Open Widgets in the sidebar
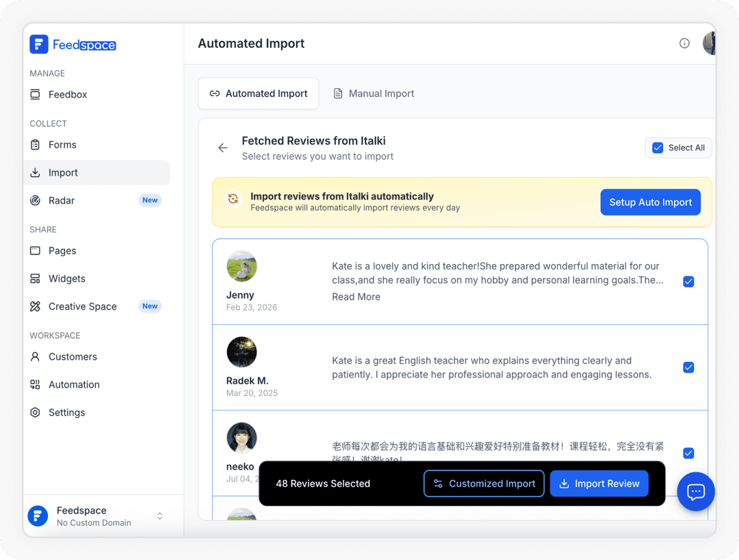Viewport: 739px width, 560px height. (x=96, y=278)
